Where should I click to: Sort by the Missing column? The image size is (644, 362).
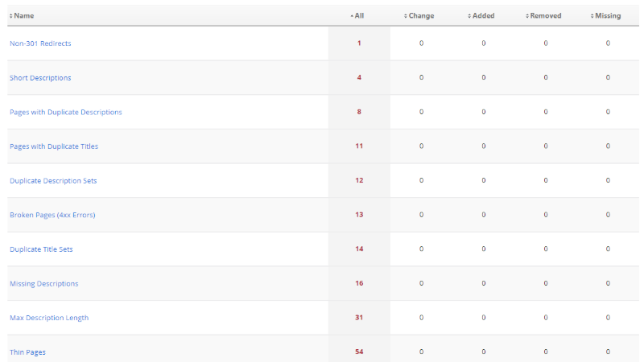[x=607, y=15]
